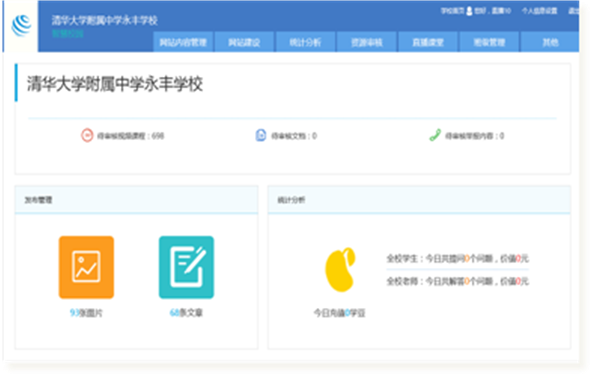The width and height of the screenshot is (593, 374).
Task: Click the 全校老师 answers statistic line
Action: point(457,281)
